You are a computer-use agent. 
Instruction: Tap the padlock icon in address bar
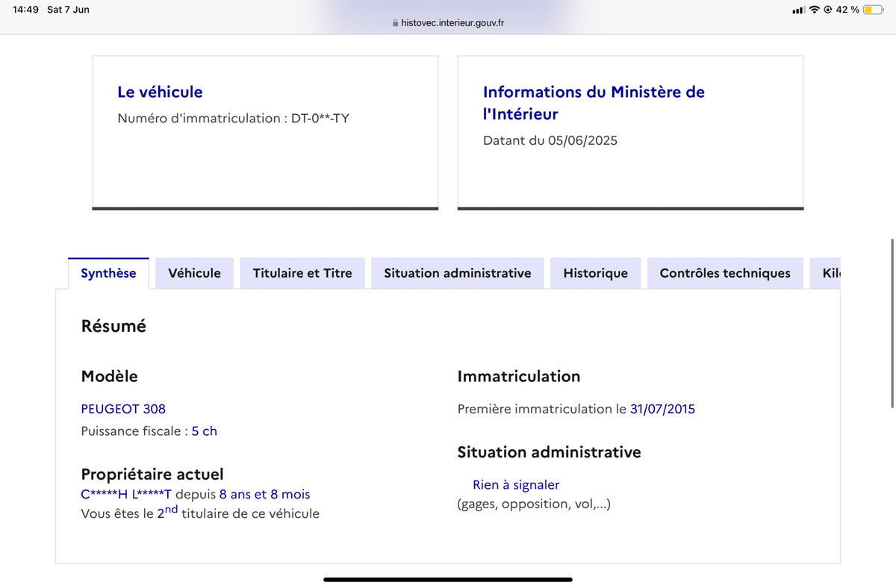(396, 23)
